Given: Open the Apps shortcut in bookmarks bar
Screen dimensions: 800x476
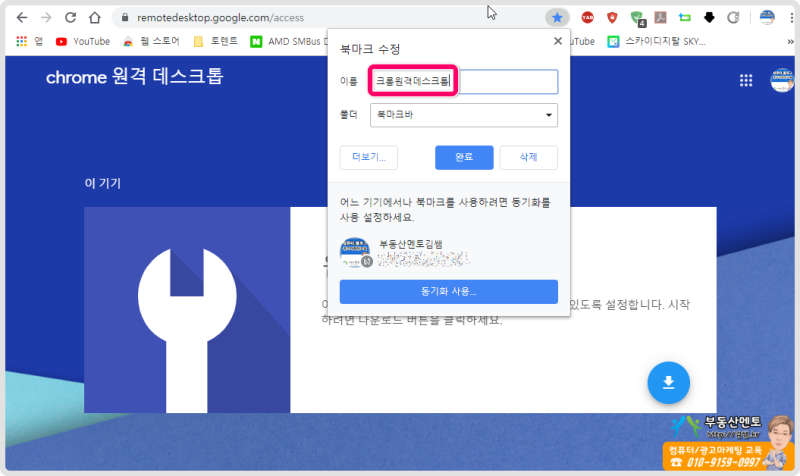Looking at the screenshot, I should (30, 41).
